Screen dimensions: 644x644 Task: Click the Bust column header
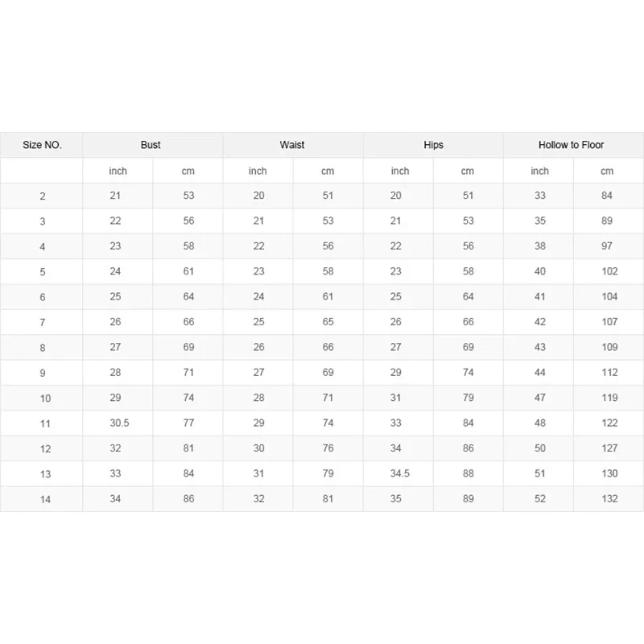pyautogui.click(x=151, y=145)
